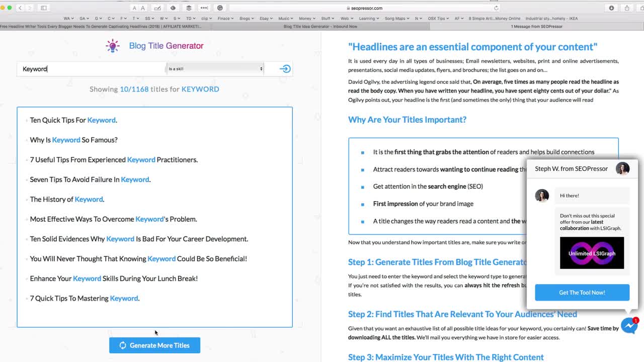Image resolution: width=644 pixels, height=362 pixels.
Task: Click the layers stack toolbar icon
Action: click(x=189, y=8)
